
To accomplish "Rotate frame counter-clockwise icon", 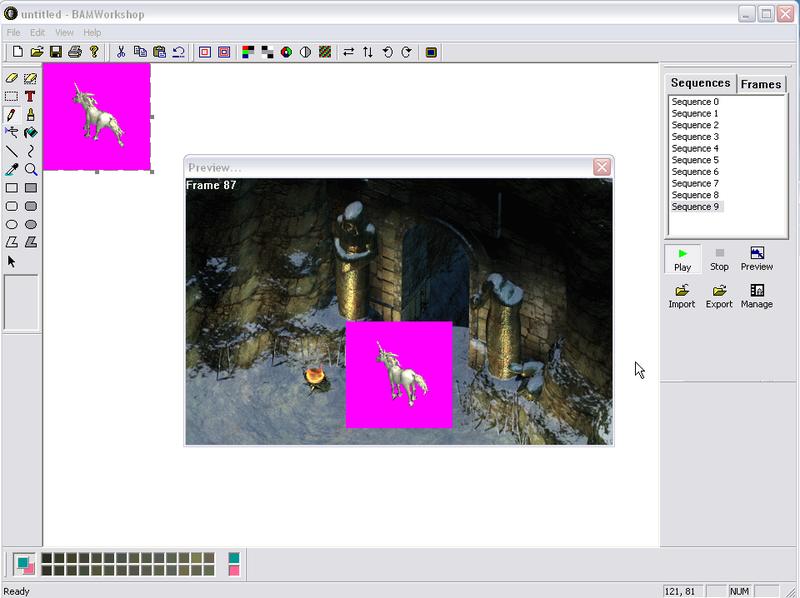I will pos(387,52).
